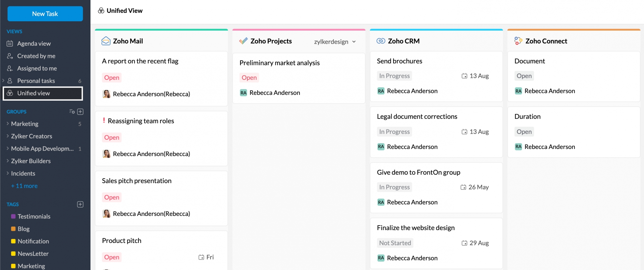Click the Personal tasks person icon
Screen dimensions: 644x270
coord(10,81)
